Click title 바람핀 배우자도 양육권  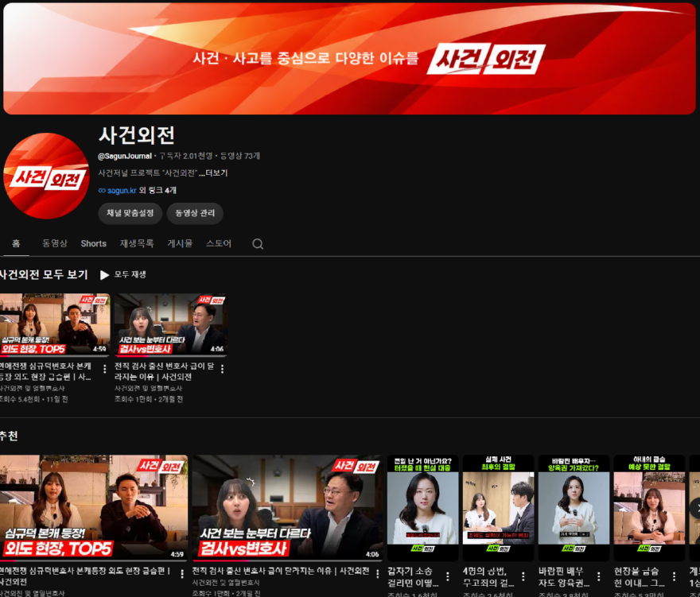[564, 577]
